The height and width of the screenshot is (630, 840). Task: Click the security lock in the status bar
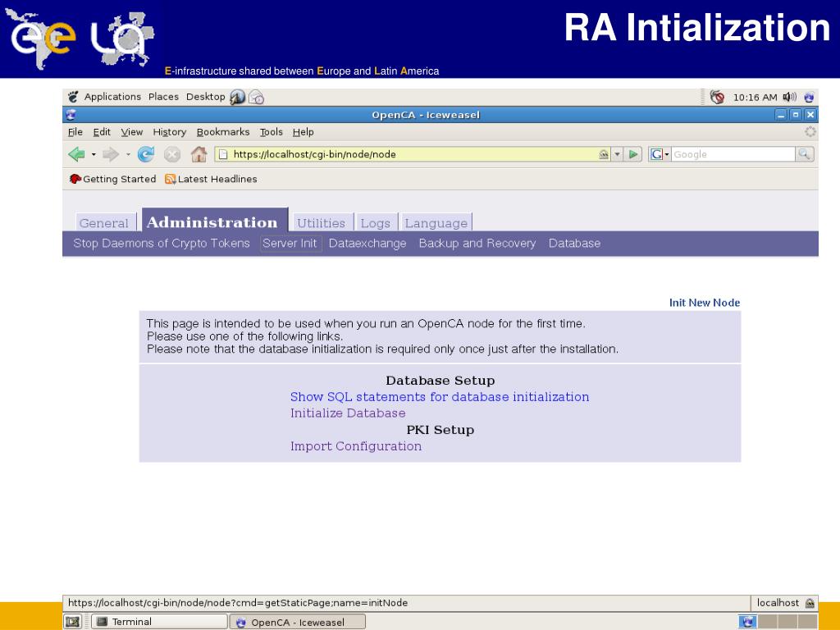pyautogui.click(x=810, y=603)
